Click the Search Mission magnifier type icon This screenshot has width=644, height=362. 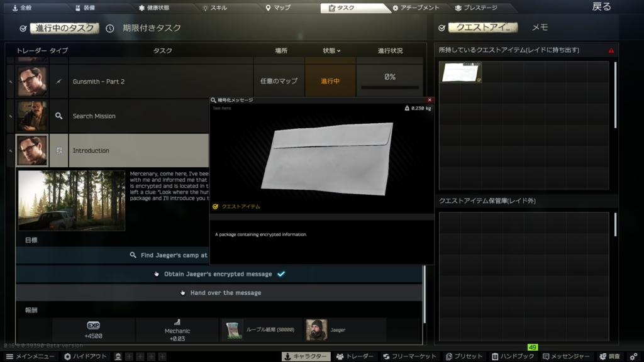tap(58, 116)
